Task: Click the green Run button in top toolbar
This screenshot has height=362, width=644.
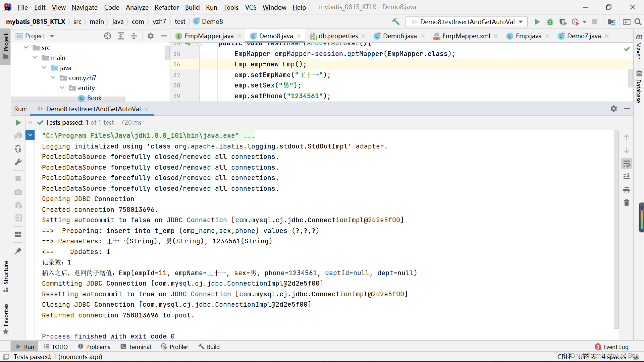Action: click(537, 22)
